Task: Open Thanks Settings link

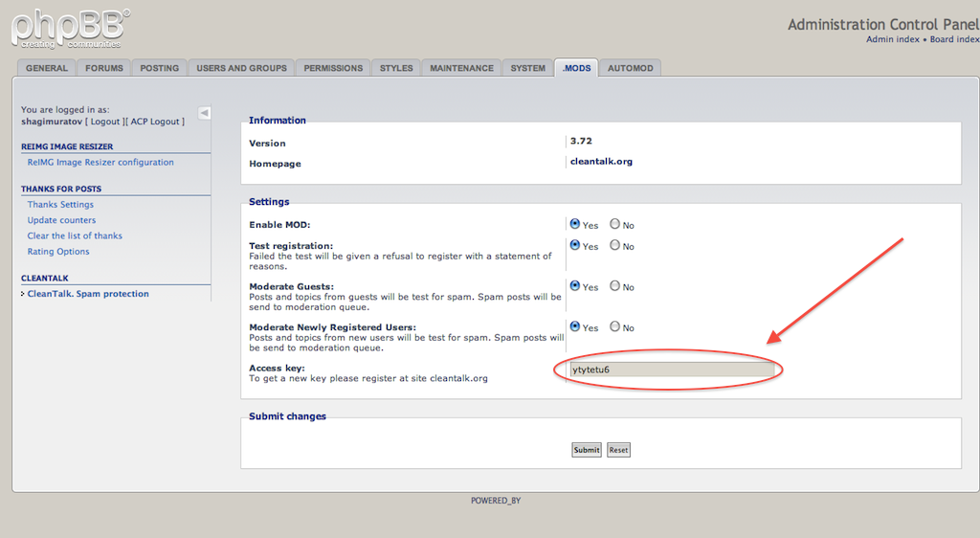Action: click(60, 205)
